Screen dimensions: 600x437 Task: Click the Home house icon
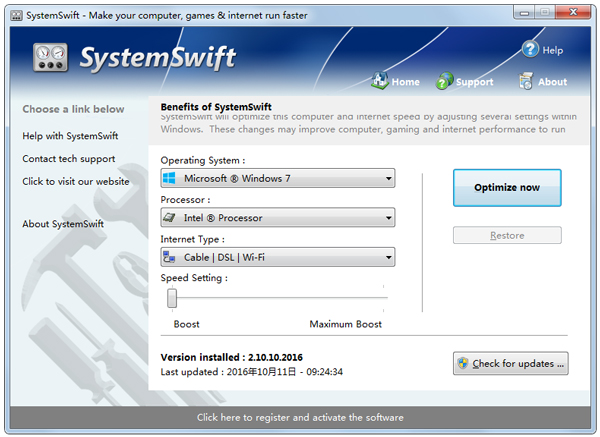[380, 81]
